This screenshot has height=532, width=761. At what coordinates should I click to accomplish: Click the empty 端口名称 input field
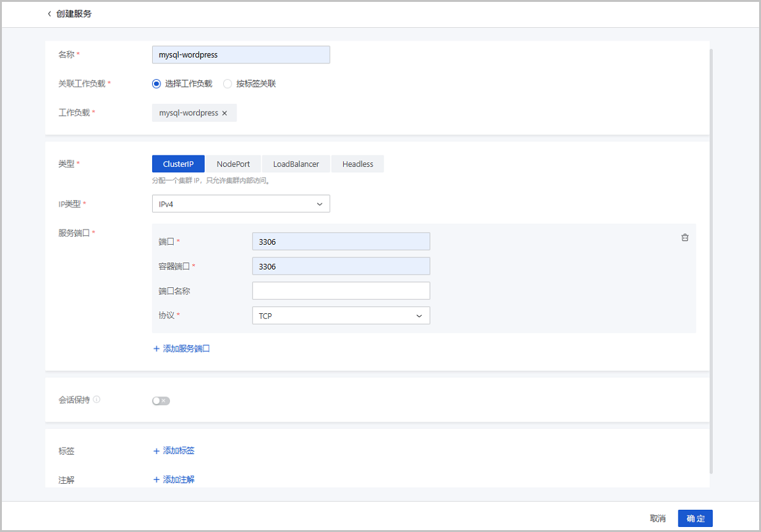(x=341, y=290)
